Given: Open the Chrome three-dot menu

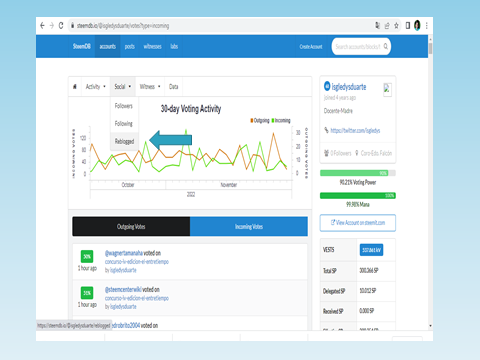Looking at the screenshot, I should (427, 26).
